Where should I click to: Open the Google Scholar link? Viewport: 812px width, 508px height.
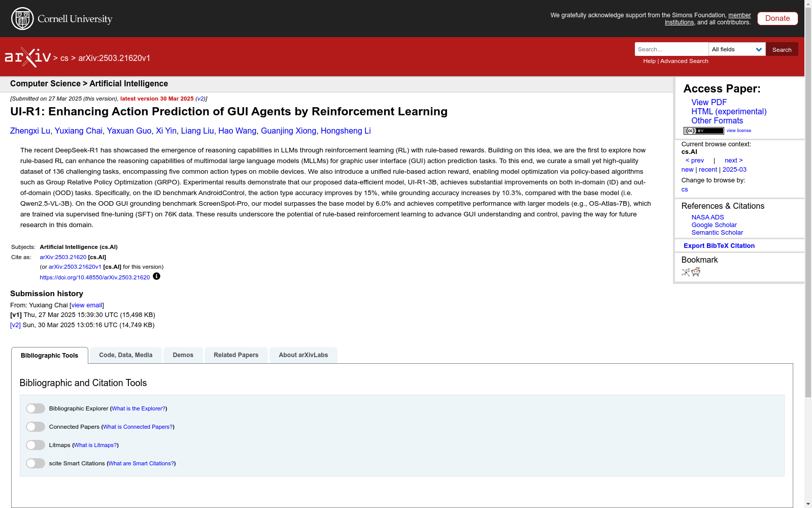point(714,225)
